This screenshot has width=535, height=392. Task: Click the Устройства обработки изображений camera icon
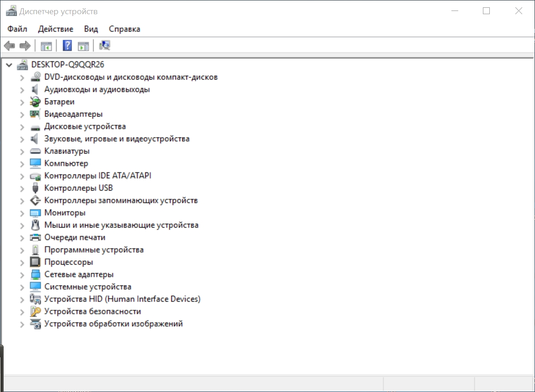(35, 324)
